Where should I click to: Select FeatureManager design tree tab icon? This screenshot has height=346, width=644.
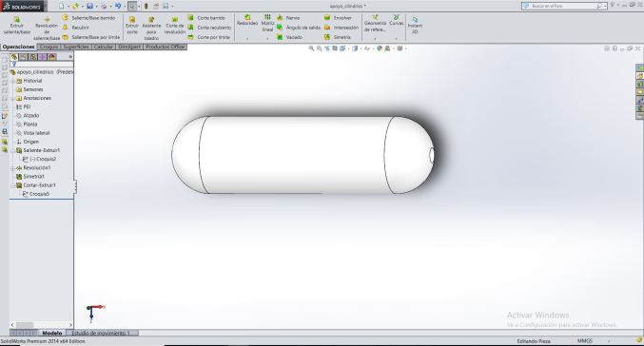click(14, 57)
